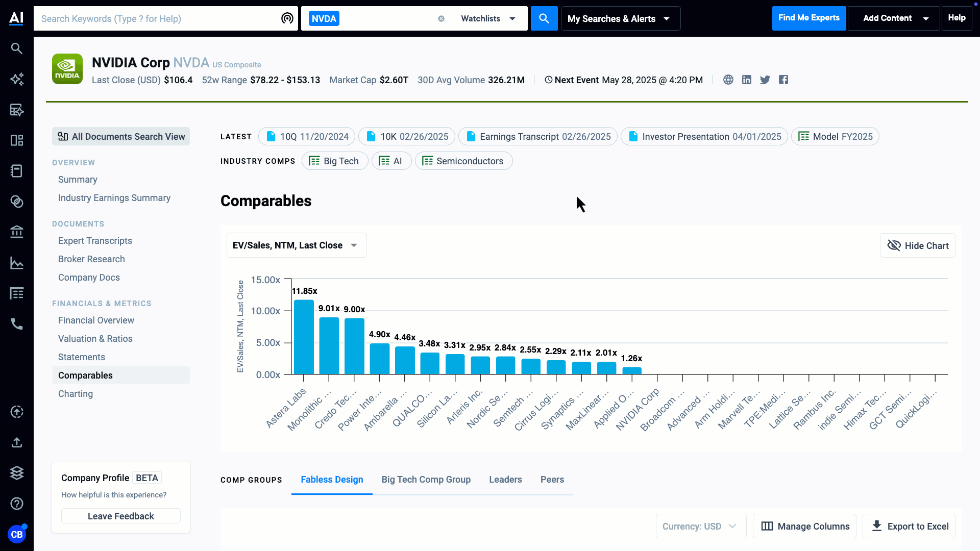Open Model FY2025
The image size is (980, 551).
point(835,136)
